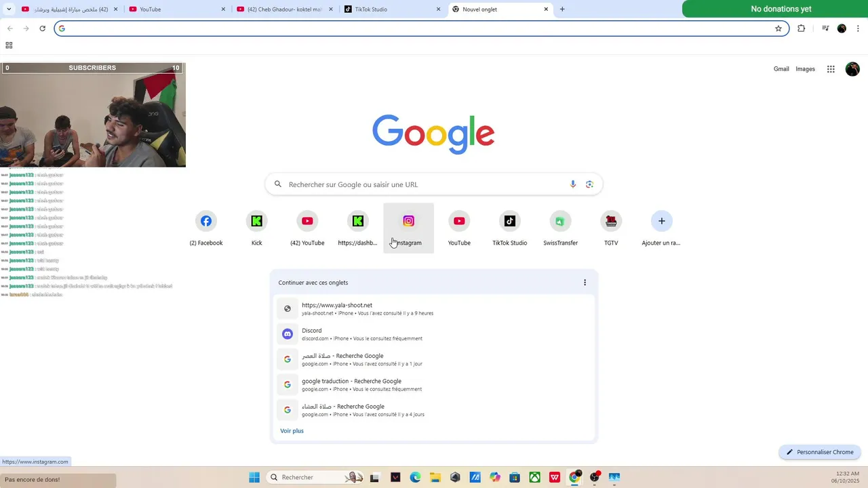Launch Microsoft Edge from the taskbar
This screenshot has height=488, width=868.
point(415,477)
